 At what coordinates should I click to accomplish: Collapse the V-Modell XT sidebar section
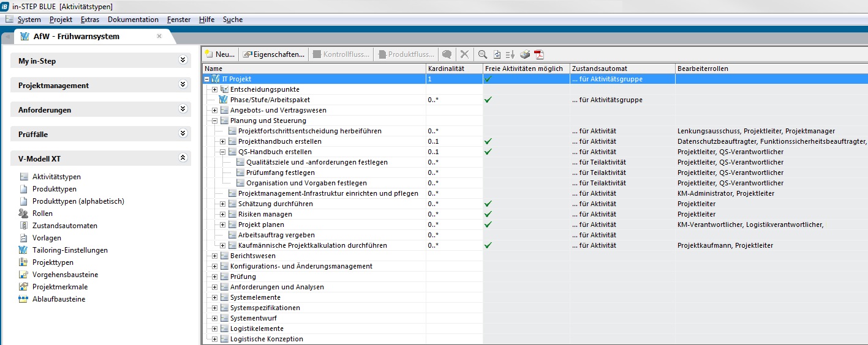[183, 158]
